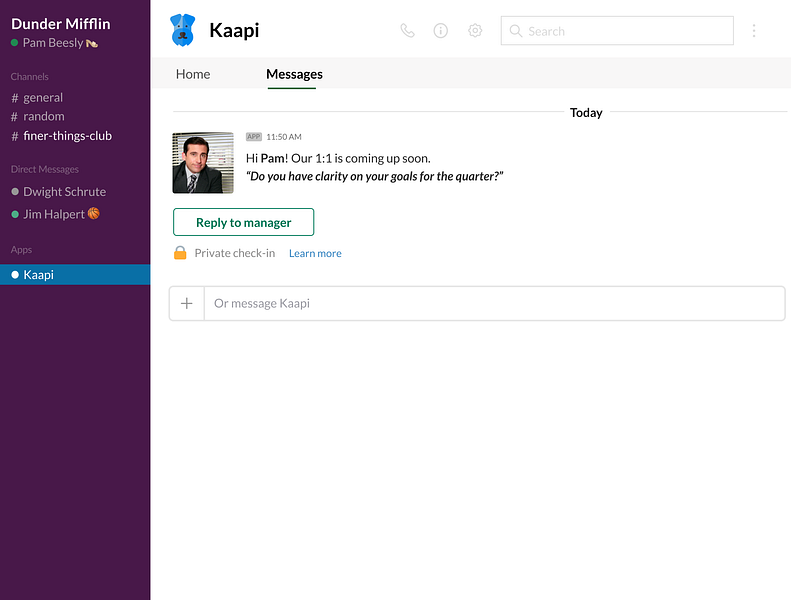Select the Messages tab
The height and width of the screenshot is (600, 791).
pos(294,74)
